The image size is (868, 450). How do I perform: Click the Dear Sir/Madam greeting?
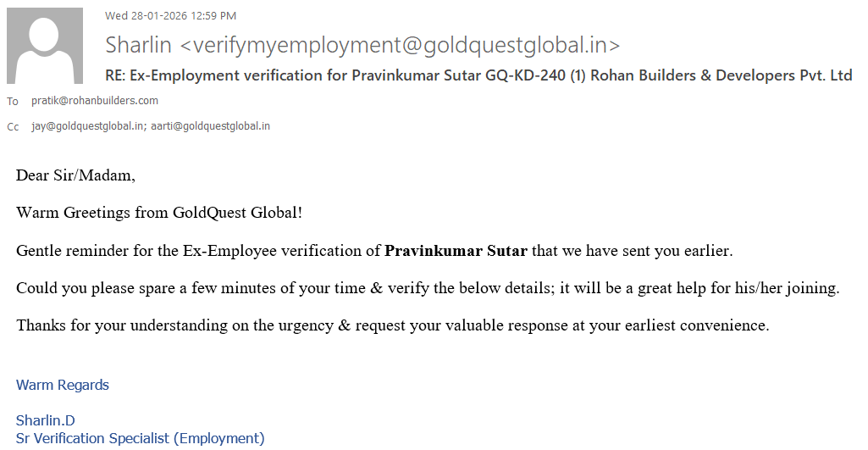[75, 176]
